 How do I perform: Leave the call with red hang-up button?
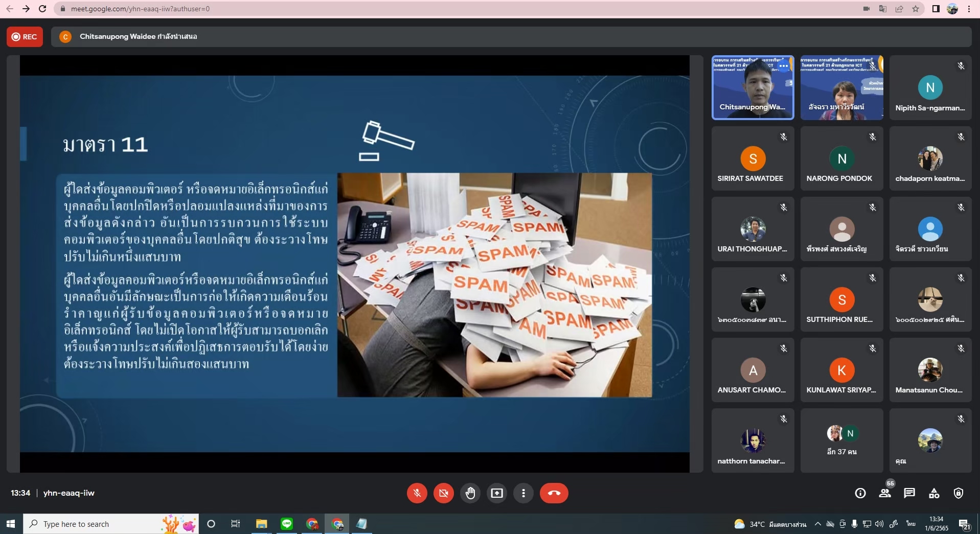[554, 493]
